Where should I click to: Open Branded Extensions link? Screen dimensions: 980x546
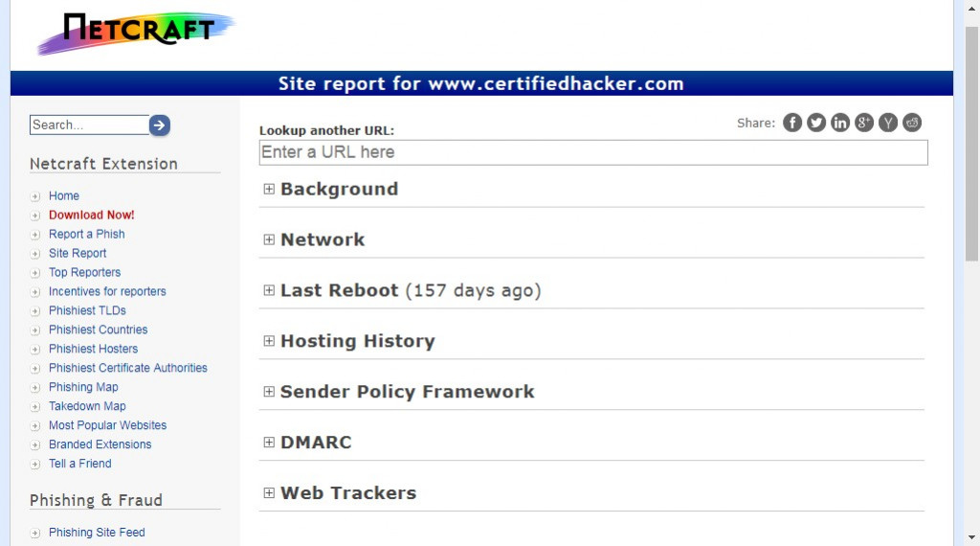100,444
